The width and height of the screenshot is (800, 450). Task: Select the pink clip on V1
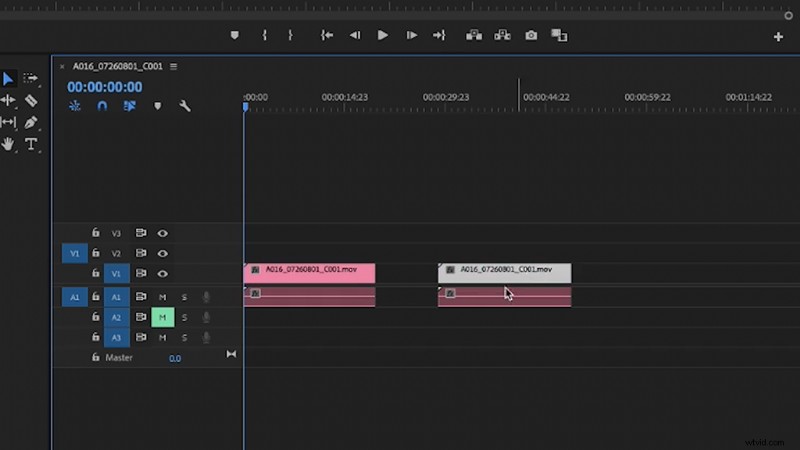[309, 273]
